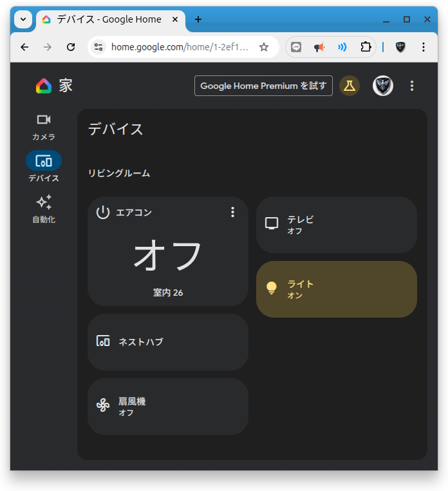Screen dimensions: 448x491
Task: Open the カメラ sidebar section
Action: 44,128
